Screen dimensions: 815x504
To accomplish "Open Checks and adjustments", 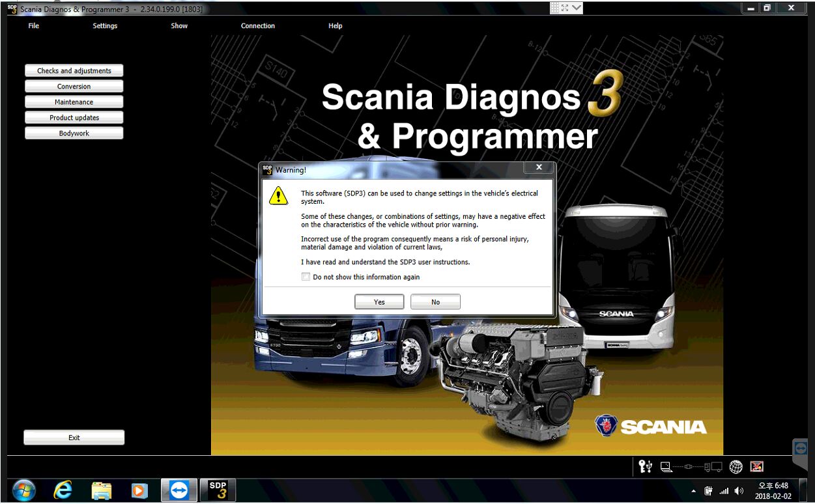I will (74, 71).
